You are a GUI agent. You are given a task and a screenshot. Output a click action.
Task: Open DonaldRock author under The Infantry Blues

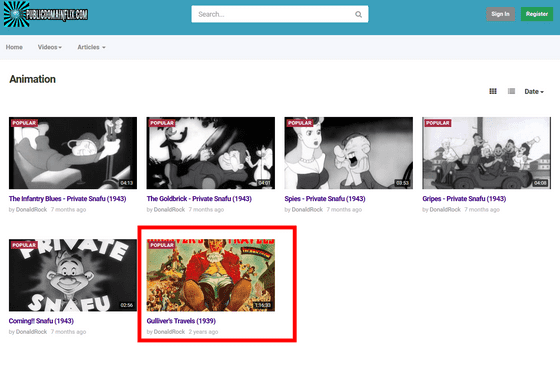point(31,210)
